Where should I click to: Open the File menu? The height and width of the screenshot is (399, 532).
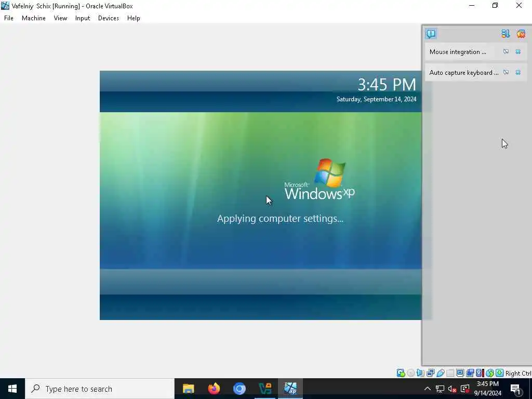point(8,18)
